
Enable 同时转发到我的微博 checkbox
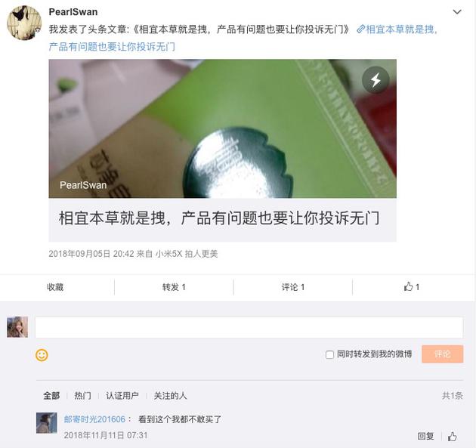[329, 354]
